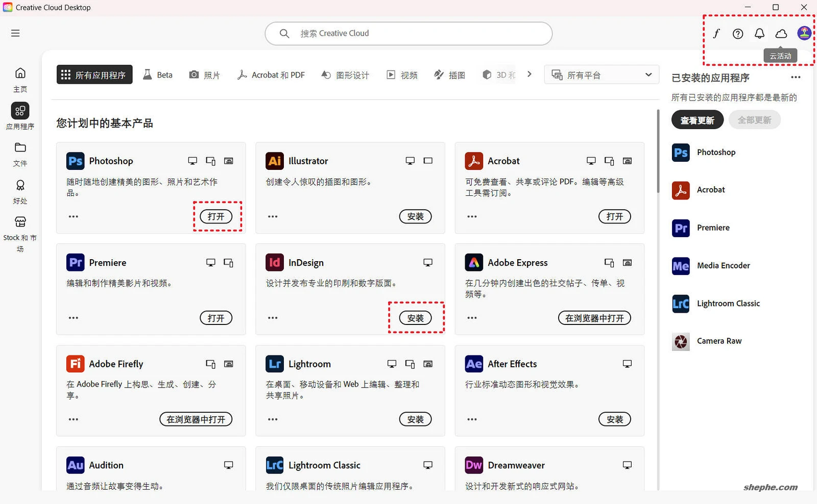
Task: Click Lightroom Classic icon in installed list
Action: 681,304
